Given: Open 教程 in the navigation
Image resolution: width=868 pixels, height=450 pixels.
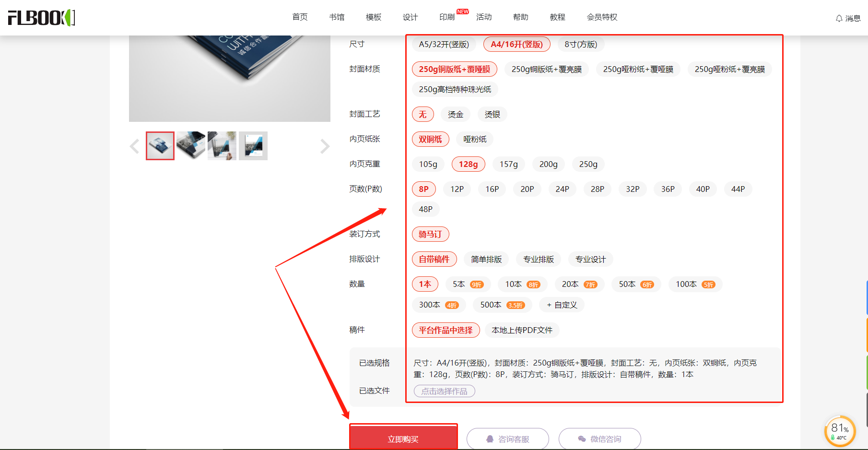Looking at the screenshot, I should click(x=558, y=17).
